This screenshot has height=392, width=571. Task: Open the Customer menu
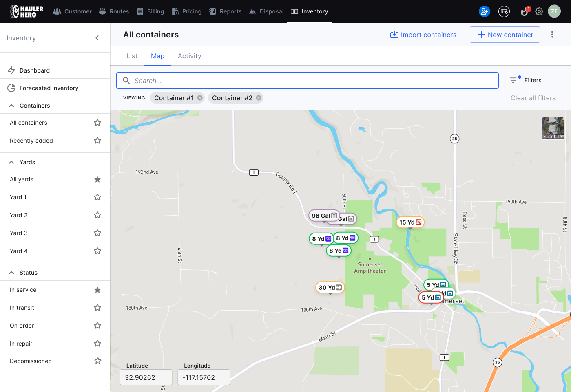pos(73,11)
